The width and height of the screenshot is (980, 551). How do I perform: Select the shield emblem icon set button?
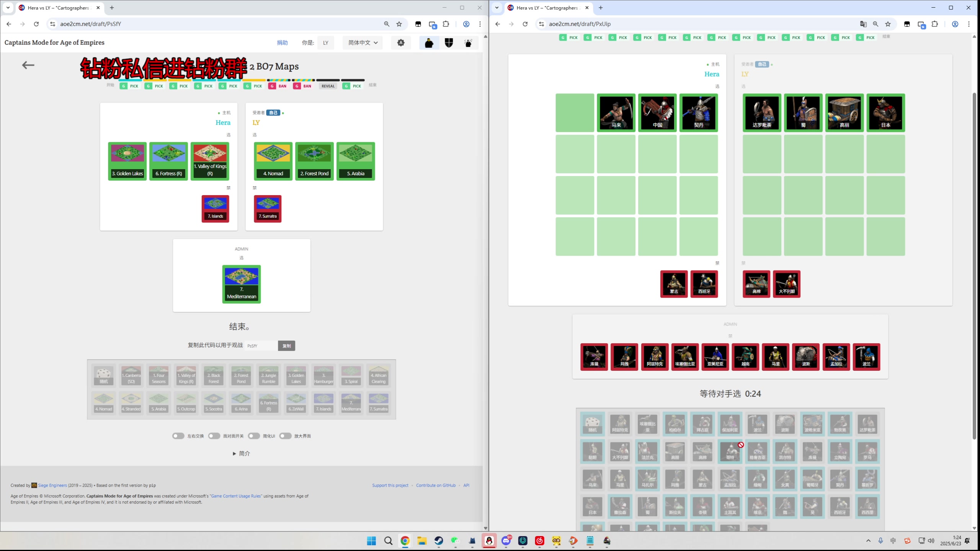click(x=449, y=42)
